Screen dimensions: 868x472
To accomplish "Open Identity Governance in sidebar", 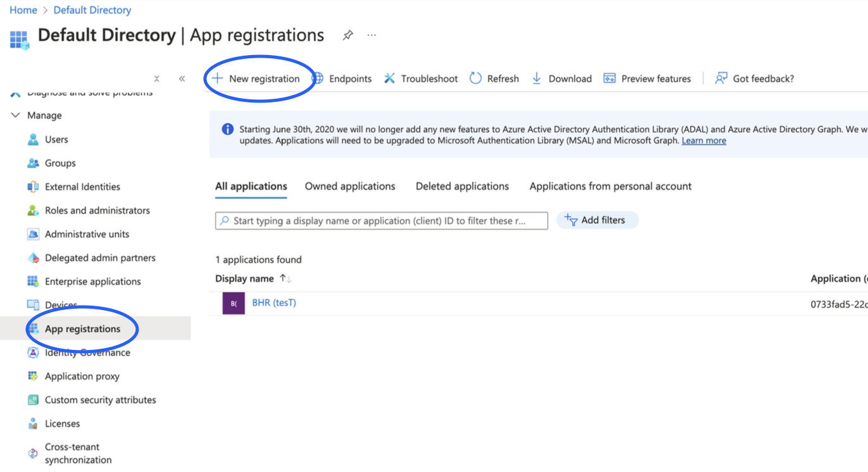I will point(87,352).
